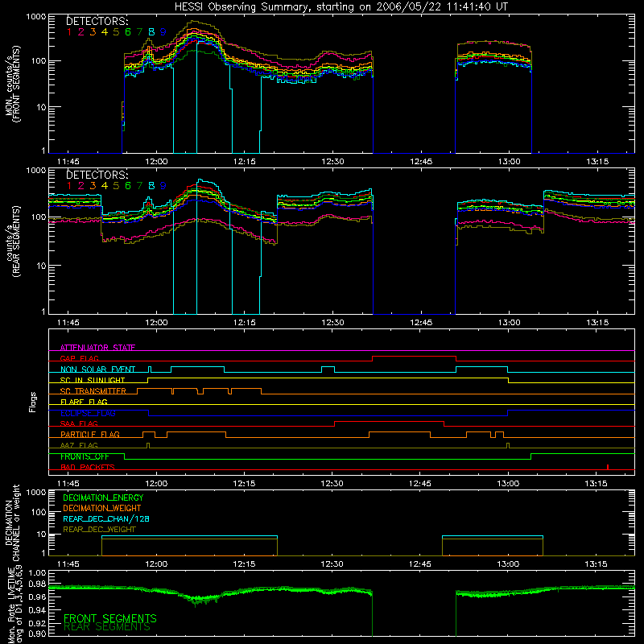
Task: Click detector number 2 in the rear segments legend
Action: [81, 186]
